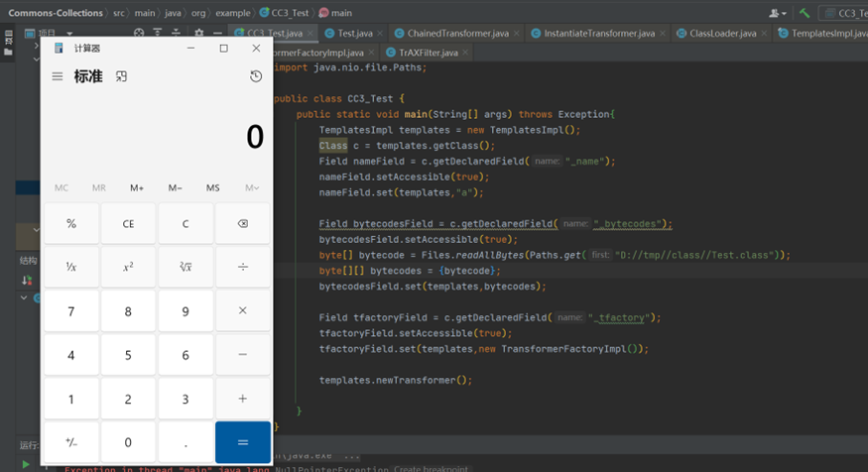Click the M- memory subtract button
868x472 pixels.
(175, 188)
